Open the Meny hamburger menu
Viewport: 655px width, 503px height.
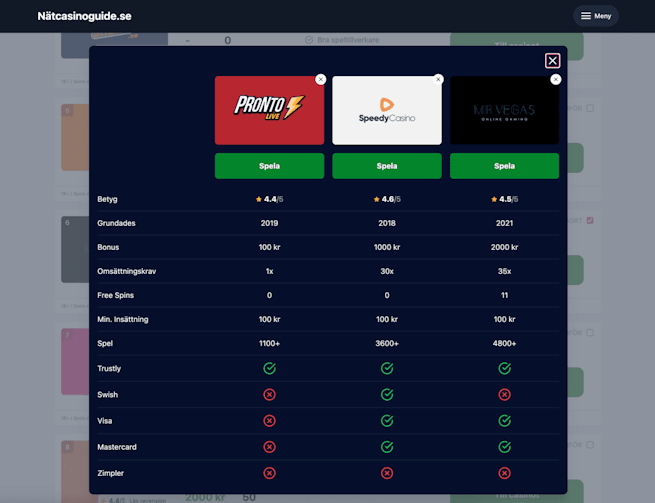596,16
